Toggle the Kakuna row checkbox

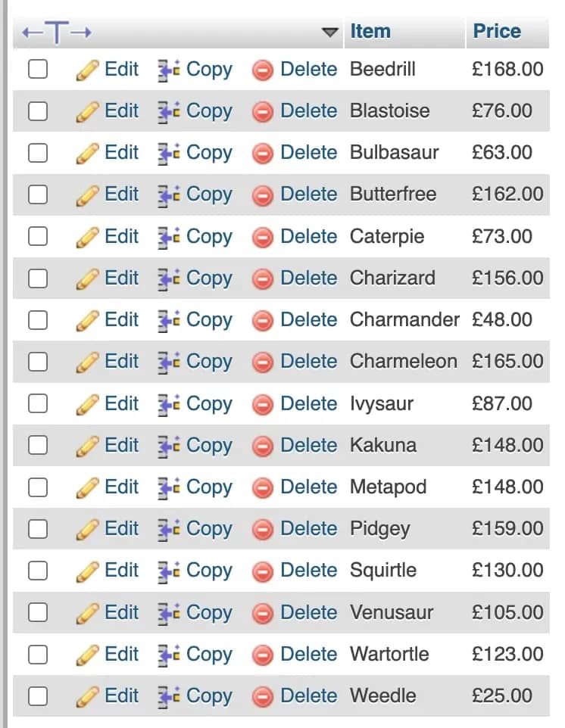38,445
